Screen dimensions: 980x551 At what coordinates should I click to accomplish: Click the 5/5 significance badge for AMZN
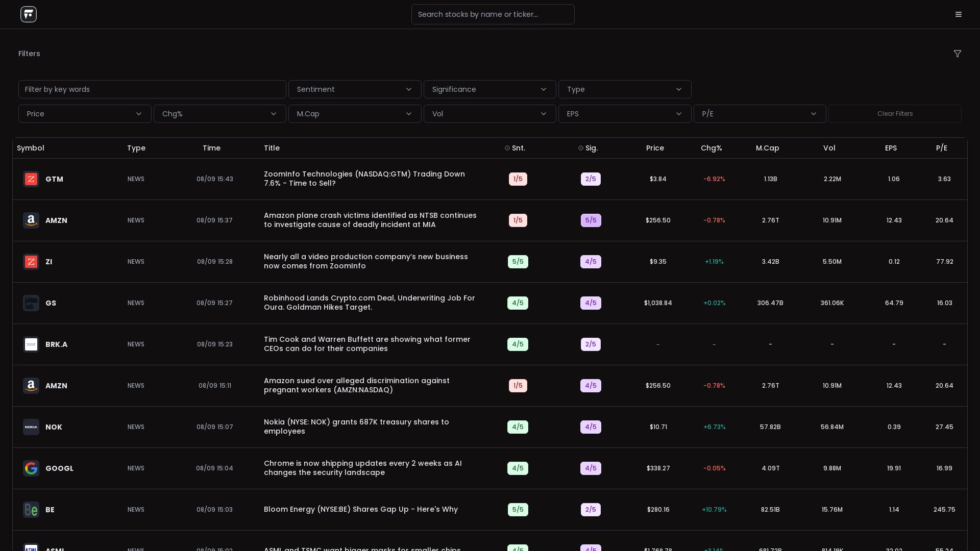click(591, 220)
